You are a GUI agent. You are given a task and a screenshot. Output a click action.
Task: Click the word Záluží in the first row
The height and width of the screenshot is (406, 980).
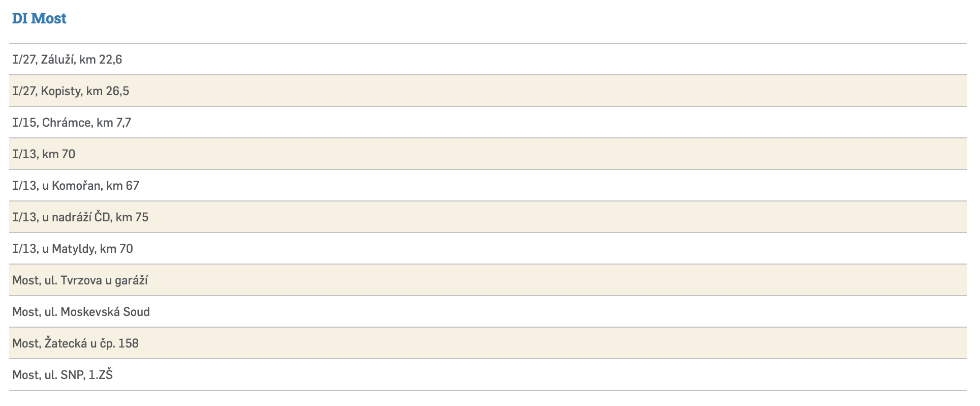58,60
